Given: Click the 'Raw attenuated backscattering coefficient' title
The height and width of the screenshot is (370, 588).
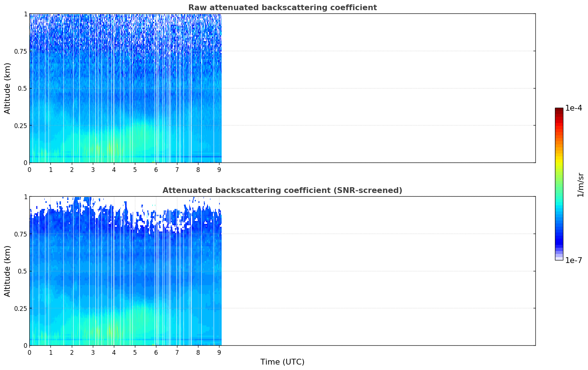Looking at the screenshot, I should 282,8.
